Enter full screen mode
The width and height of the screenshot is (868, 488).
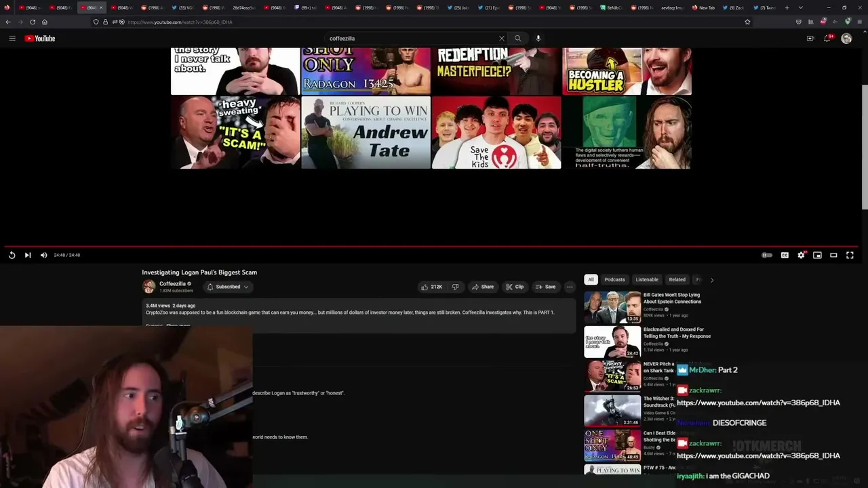coord(850,255)
